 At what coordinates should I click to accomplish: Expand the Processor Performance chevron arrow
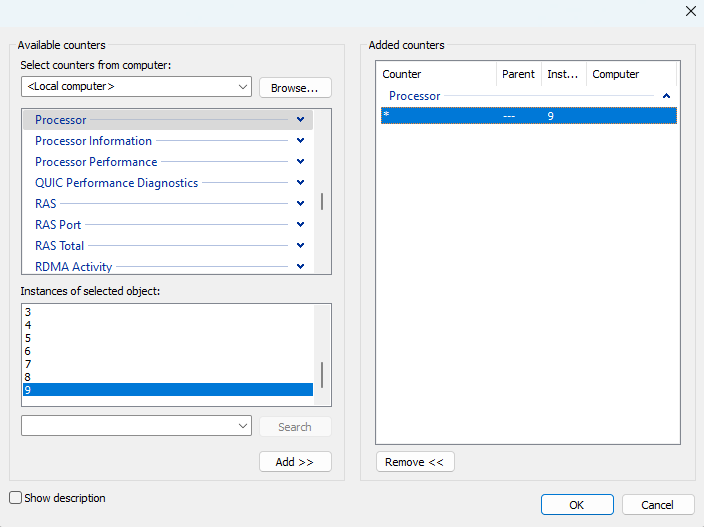click(x=300, y=162)
